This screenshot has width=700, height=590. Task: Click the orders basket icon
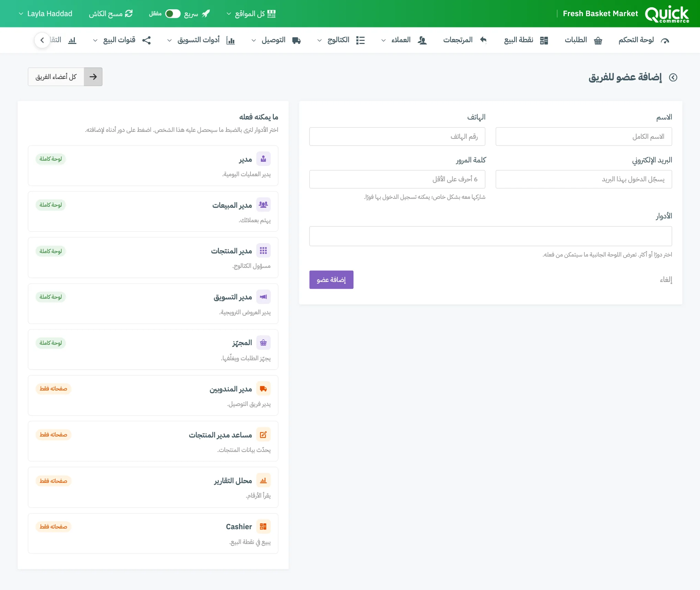pos(598,41)
